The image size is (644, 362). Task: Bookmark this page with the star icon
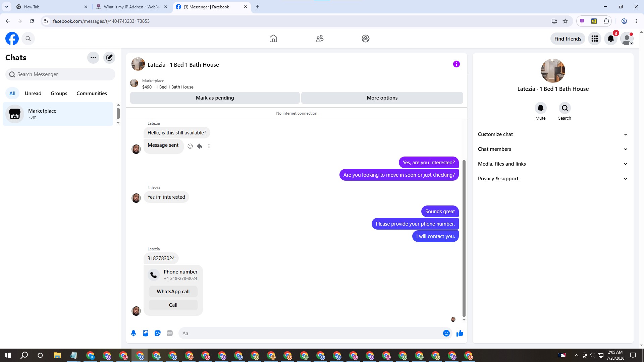565,21
